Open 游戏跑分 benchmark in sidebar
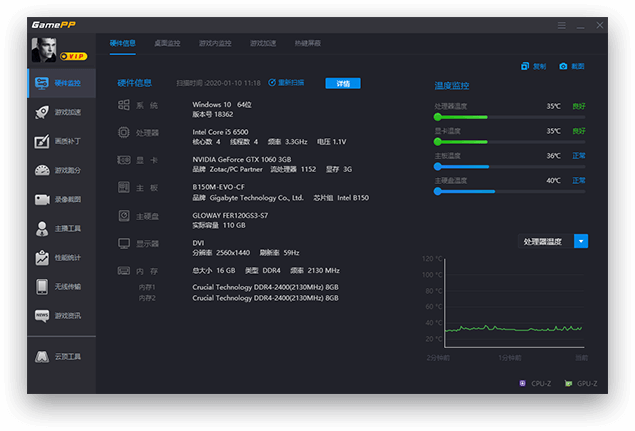The height and width of the screenshot is (431, 635). click(61, 170)
